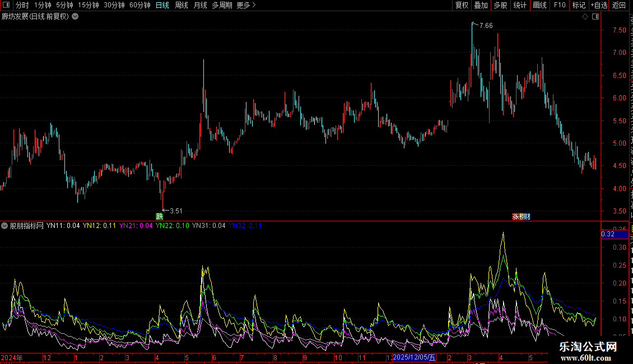This screenshot has height=364, width=633.
Task: Select the 30分钟 period
Action: click(114, 5)
